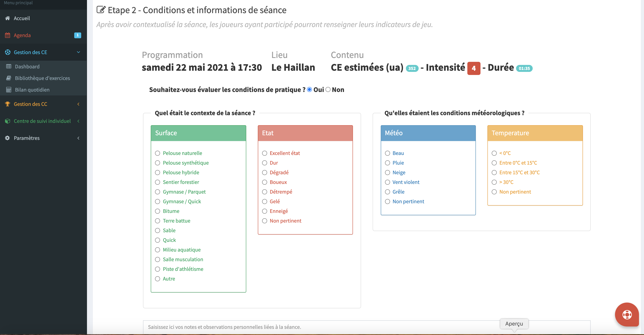Select Grêle weather option

(388, 192)
